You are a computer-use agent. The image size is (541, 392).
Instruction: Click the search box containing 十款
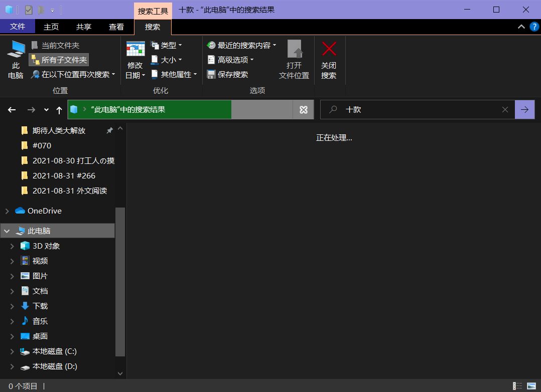(418, 110)
